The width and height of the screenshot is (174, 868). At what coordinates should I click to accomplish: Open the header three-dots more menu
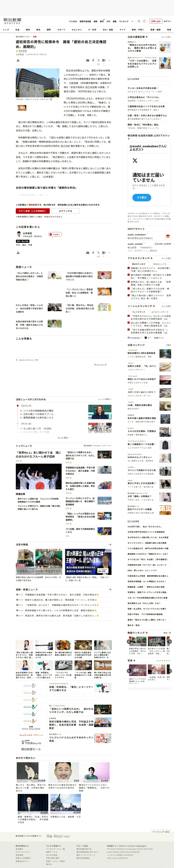(132, 21)
